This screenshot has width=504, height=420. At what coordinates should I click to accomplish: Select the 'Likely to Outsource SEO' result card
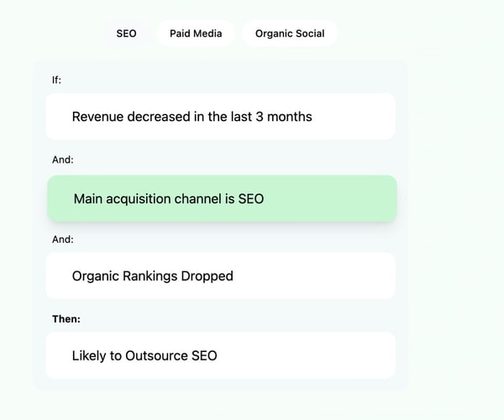220,355
